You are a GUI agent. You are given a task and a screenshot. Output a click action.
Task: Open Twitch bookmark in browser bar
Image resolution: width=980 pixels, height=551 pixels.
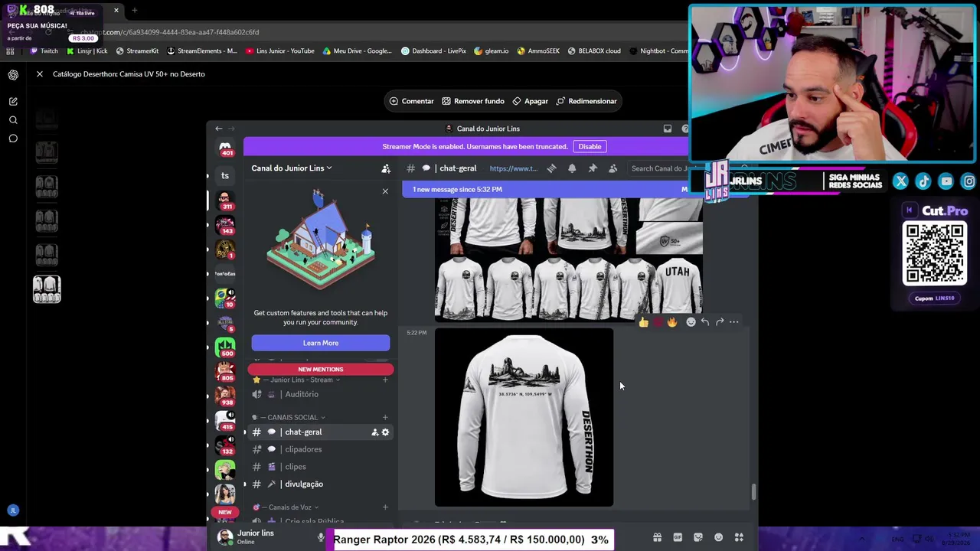[44, 51]
